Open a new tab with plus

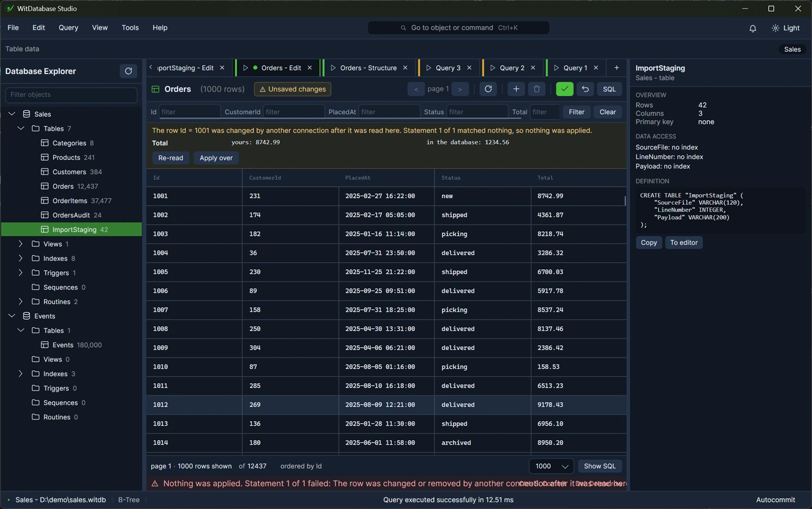point(616,68)
